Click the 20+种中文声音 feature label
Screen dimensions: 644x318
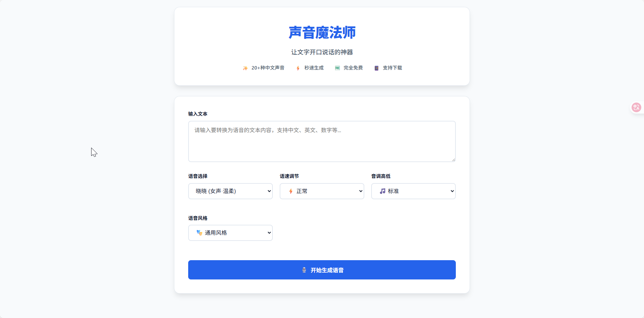coord(268,68)
